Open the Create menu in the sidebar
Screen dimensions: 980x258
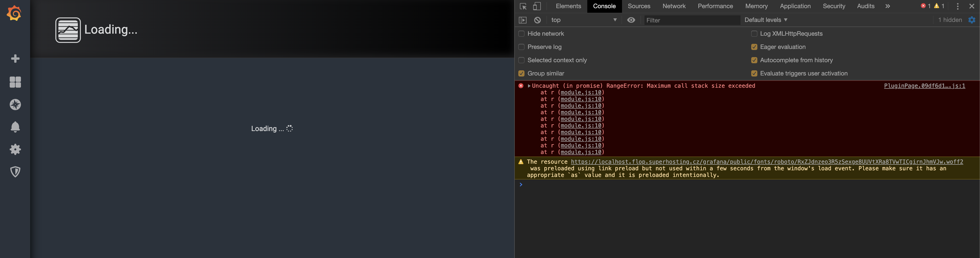tap(15, 59)
